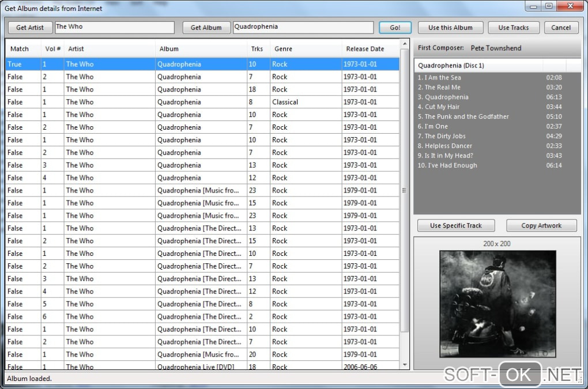Click the Use Tracks button
This screenshot has height=389, width=588.
tap(514, 27)
